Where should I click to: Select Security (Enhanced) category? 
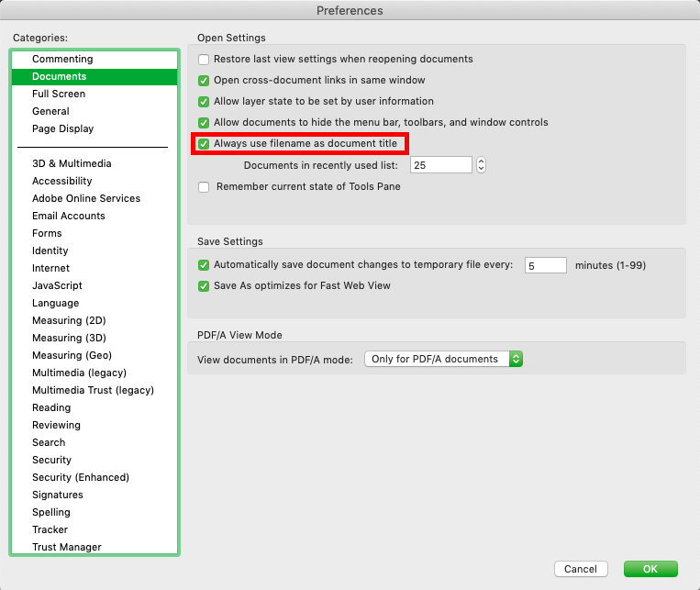(x=81, y=478)
